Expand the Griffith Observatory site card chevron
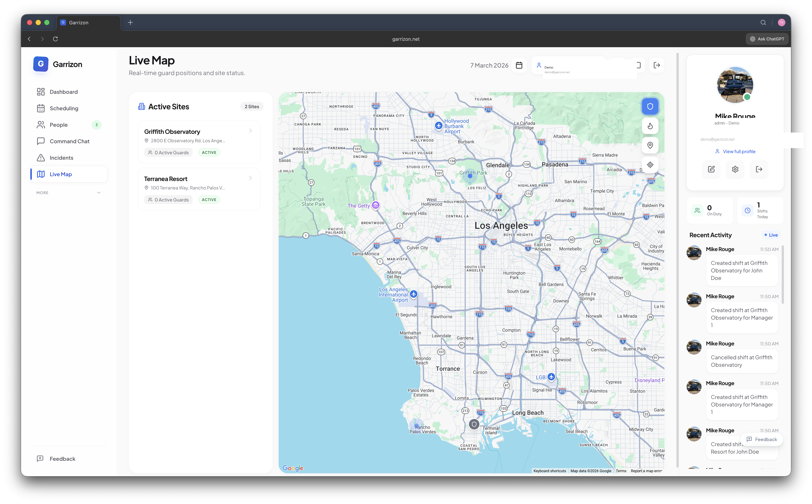Screen dimensions: 812x504 pyautogui.click(x=250, y=131)
